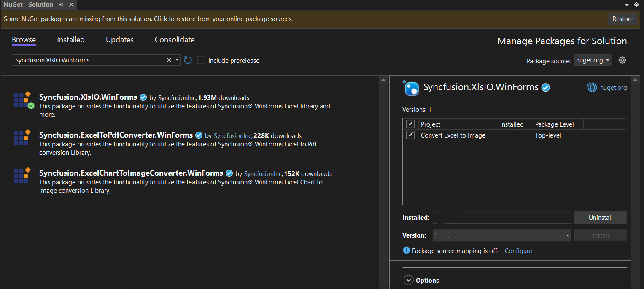This screenshot has height=289, width=644.
Task: Switch to the Updates tab
Action: pyautogui.click(x=120, y=40)
